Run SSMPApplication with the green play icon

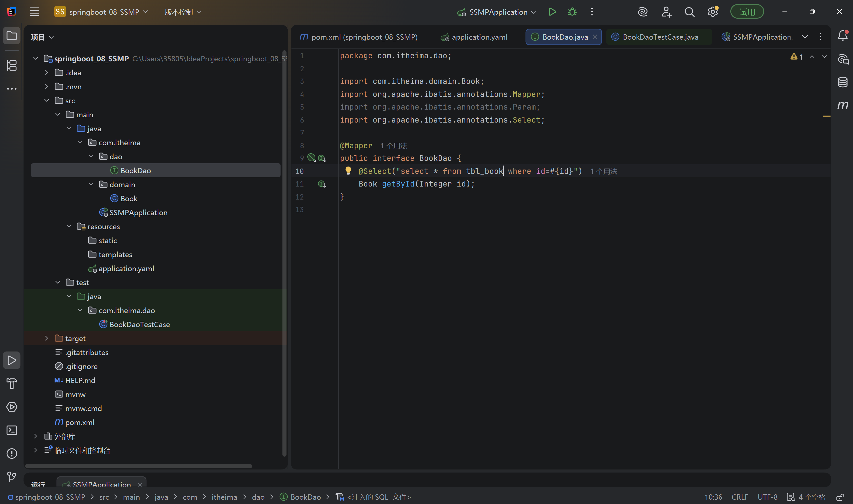(x=552, y=12)
